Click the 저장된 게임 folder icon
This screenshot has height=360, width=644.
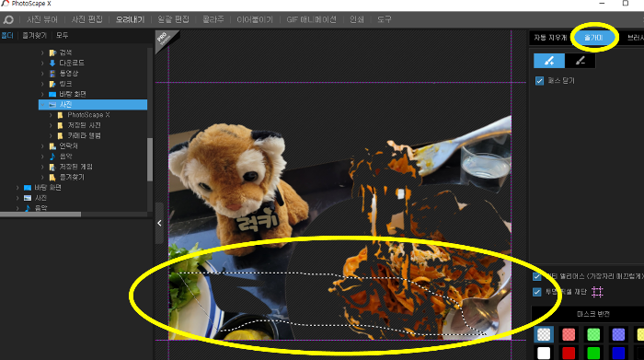click(52, 167)
